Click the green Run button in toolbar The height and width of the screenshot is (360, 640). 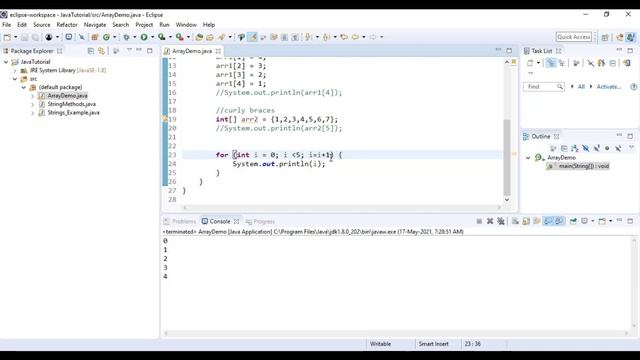pos(144,37)
